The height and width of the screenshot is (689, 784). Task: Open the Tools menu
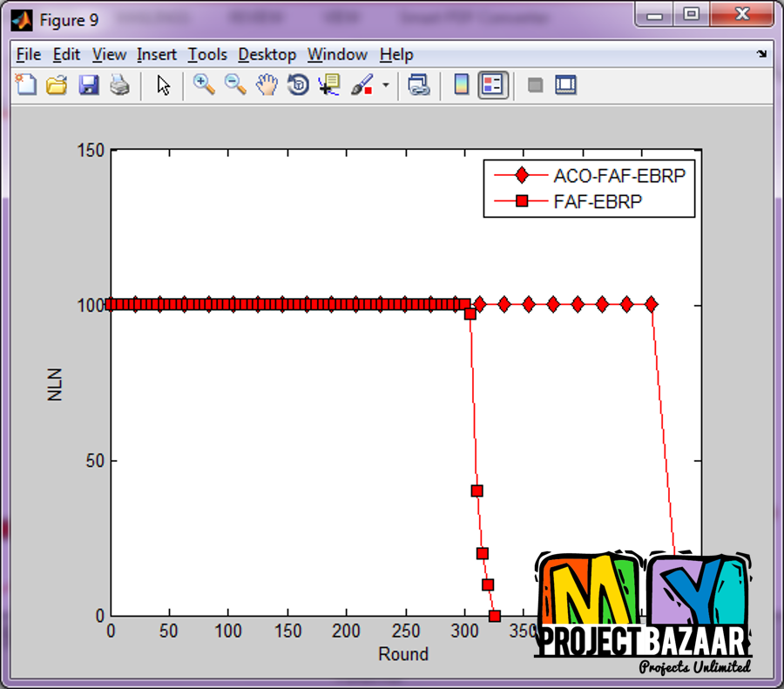point(207,54)
